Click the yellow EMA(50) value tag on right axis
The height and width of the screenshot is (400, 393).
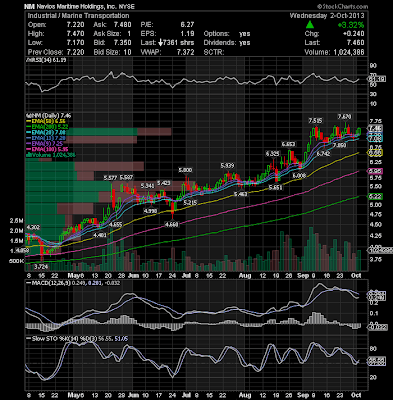[375, 153]
